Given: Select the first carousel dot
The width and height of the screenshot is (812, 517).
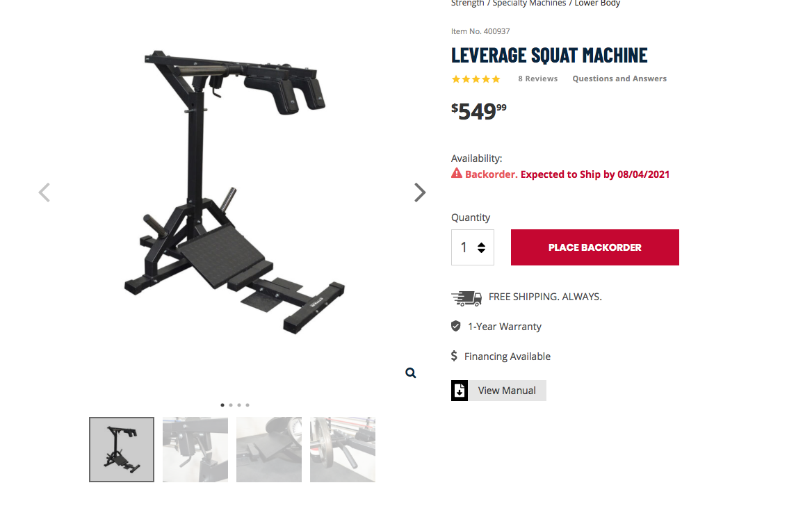Looking at the screenshot, I should [x=222, y=405].
